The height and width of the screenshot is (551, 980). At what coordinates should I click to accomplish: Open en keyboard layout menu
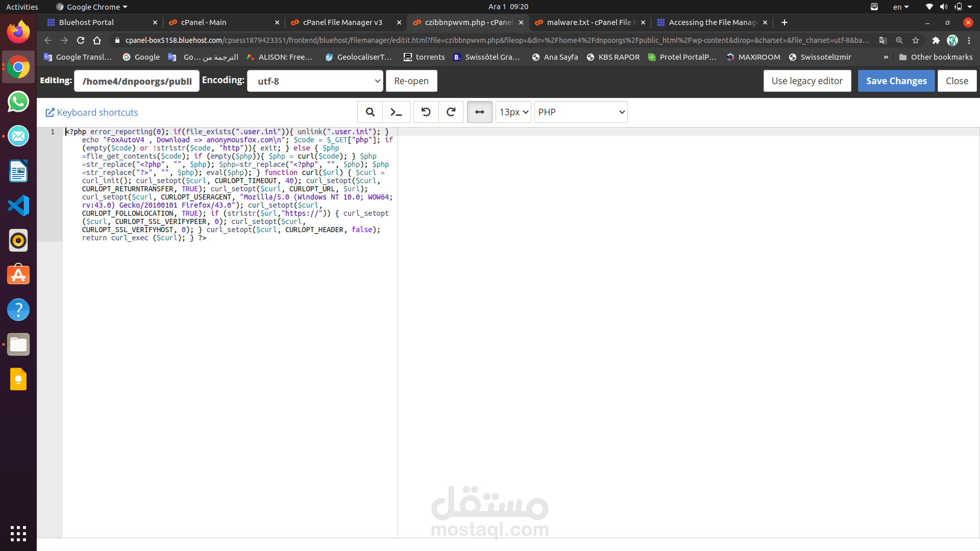pos(901,7)
